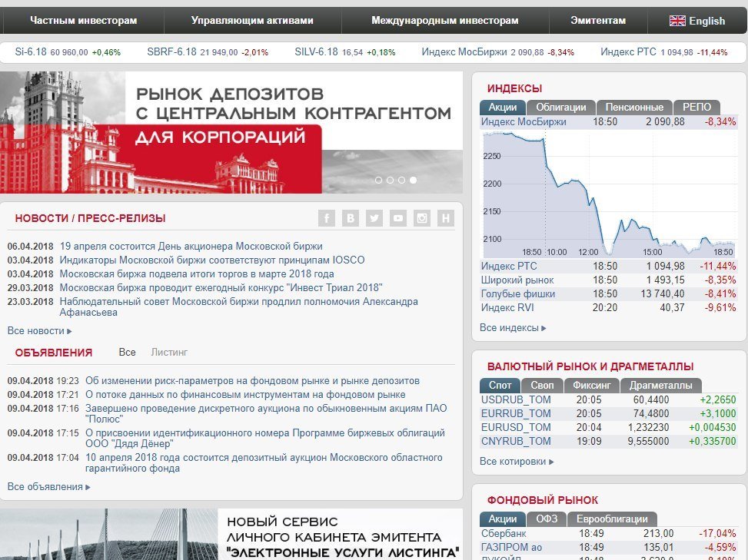This screenshot has width=748, height=560.
Task: Click the USDRUB_TOM currency pair
Action: pos(516,400)
